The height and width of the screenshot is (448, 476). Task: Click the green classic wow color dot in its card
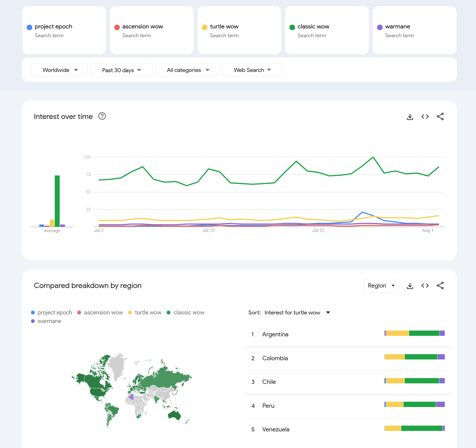point(292,27)
